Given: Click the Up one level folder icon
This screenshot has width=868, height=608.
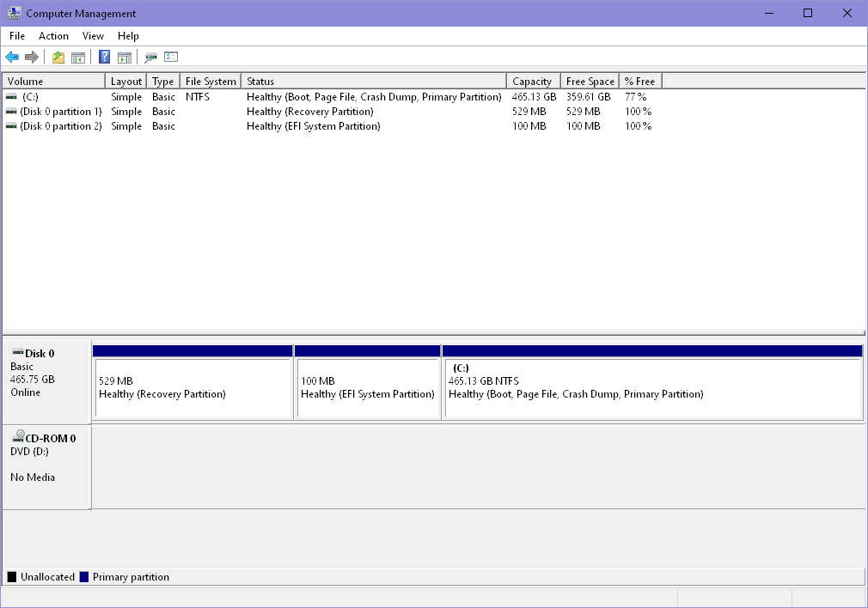Looking at the screenshot, I should coord(58,57).
